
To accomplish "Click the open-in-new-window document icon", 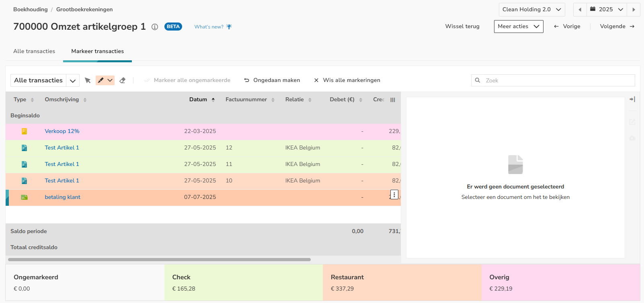I will [x=632, y=122].
